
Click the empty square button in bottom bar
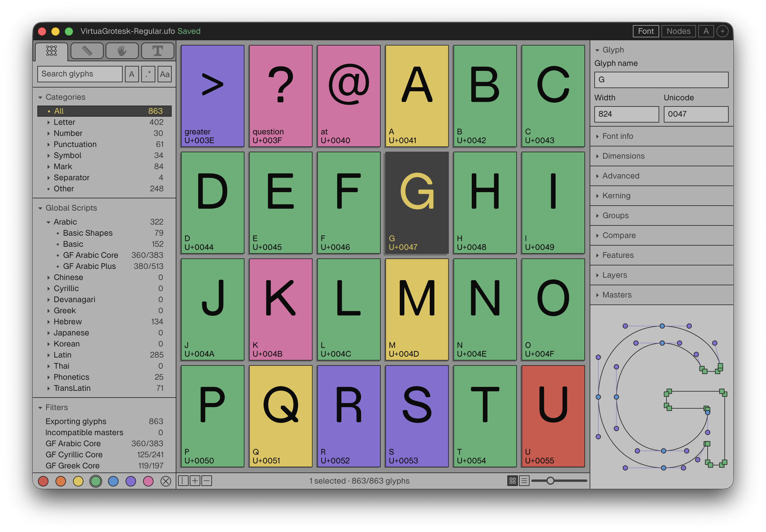pos(183,481)
